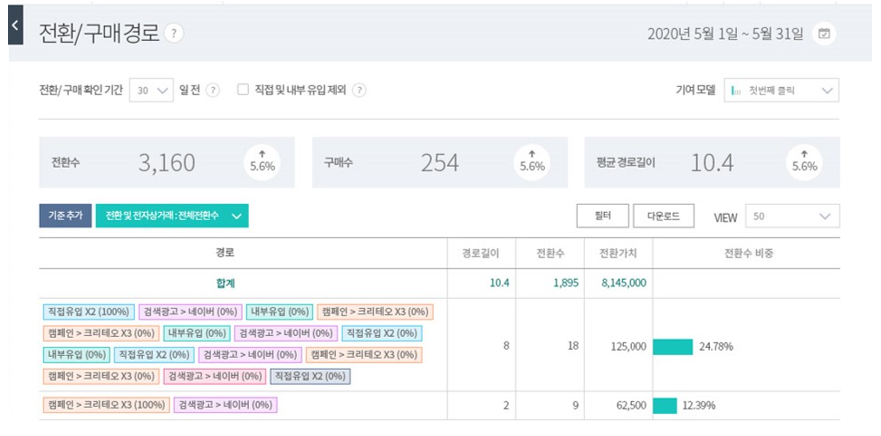The image size is (881, 436).
Task: Select the 직접유입 X2 (100%) path tag
Action: pos(88,311)
